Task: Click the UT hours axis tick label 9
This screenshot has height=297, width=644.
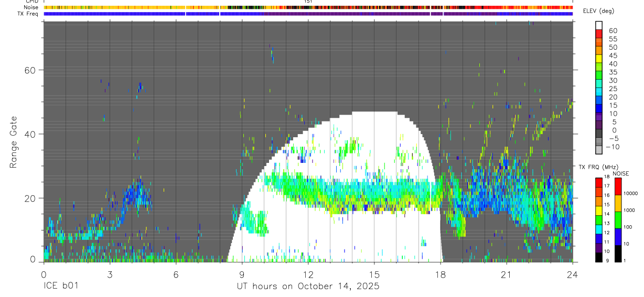Action: [242, 274]
